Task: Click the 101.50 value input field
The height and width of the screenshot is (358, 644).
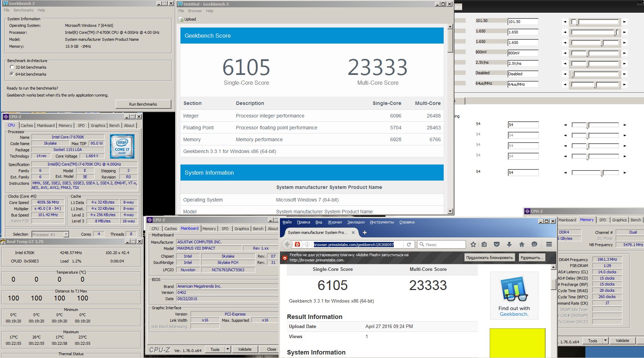Action: [x=523, y=22]
